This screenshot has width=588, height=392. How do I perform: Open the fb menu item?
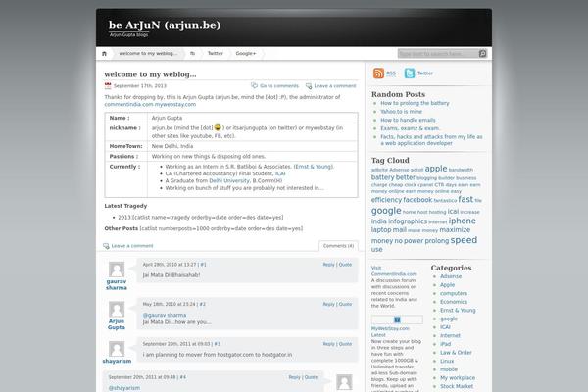click(x=192, y=53)
